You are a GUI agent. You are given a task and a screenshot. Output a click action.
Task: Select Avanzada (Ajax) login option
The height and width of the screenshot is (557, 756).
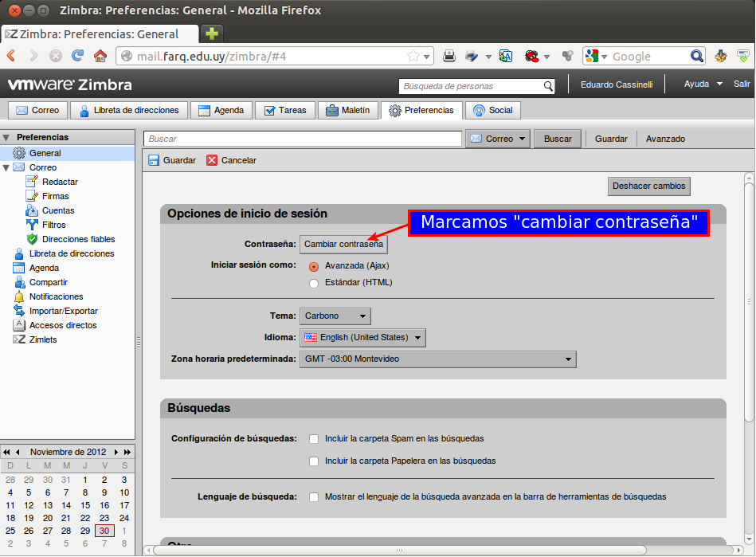[314, 266]
